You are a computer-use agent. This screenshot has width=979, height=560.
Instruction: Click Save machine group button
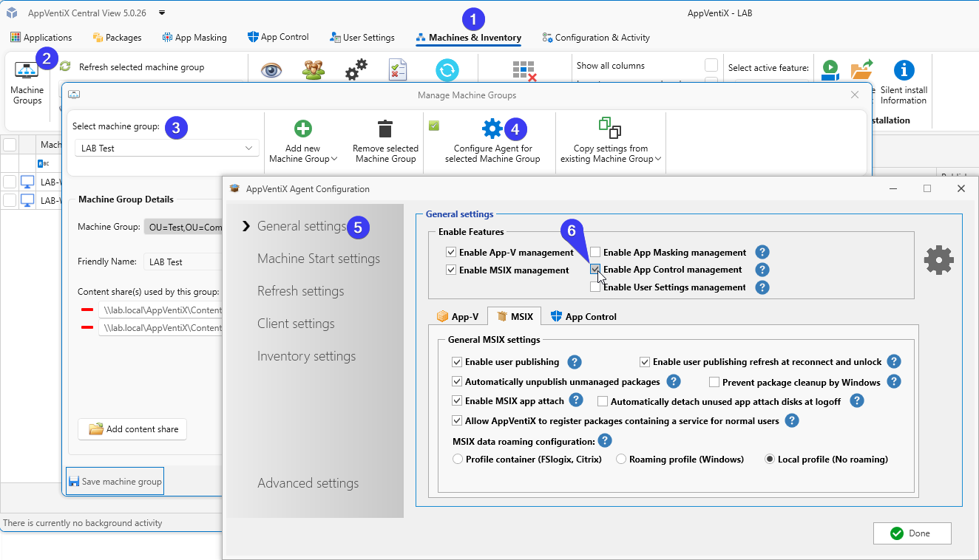pos(115,482)
